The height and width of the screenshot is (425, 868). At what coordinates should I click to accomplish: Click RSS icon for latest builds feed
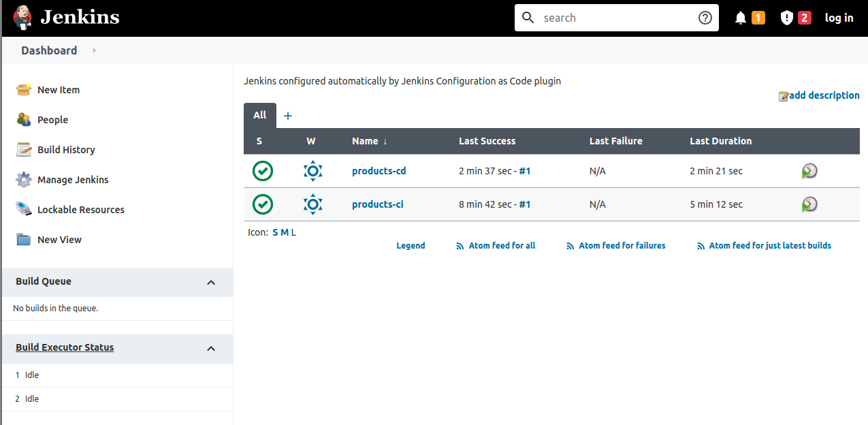(x=701, y=247)
